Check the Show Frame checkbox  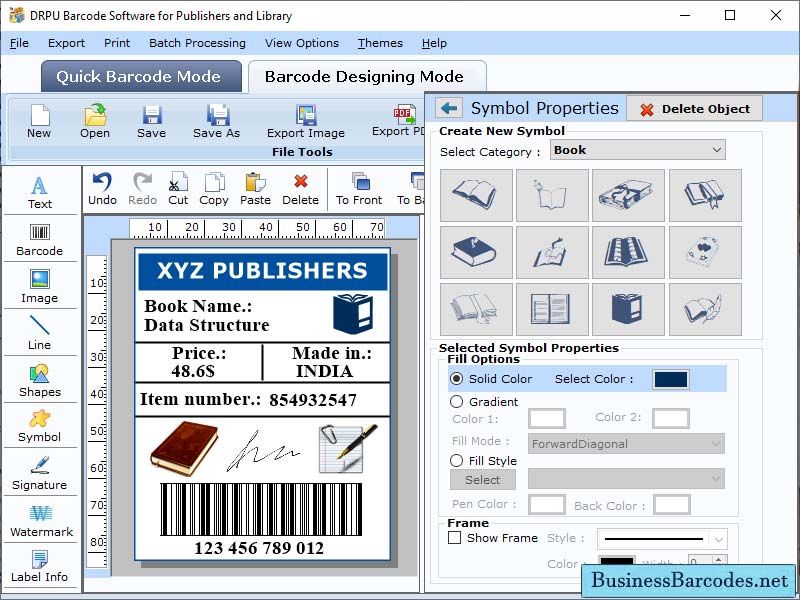453,538
